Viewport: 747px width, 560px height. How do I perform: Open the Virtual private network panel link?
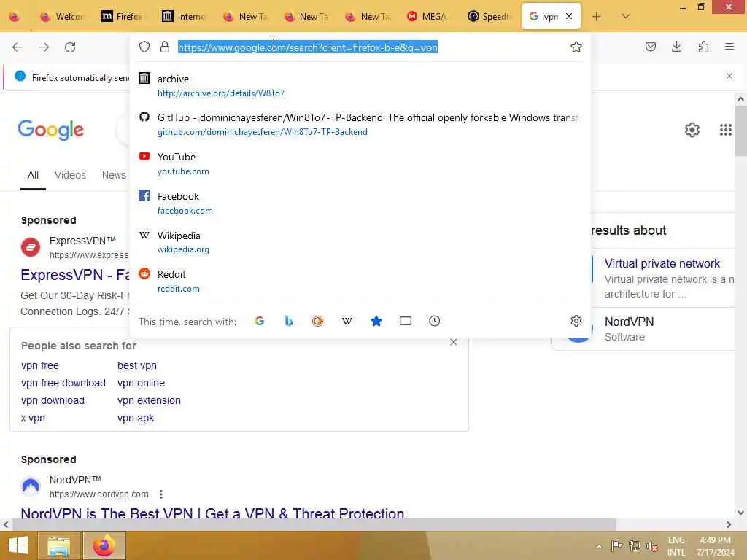[662, 263]
